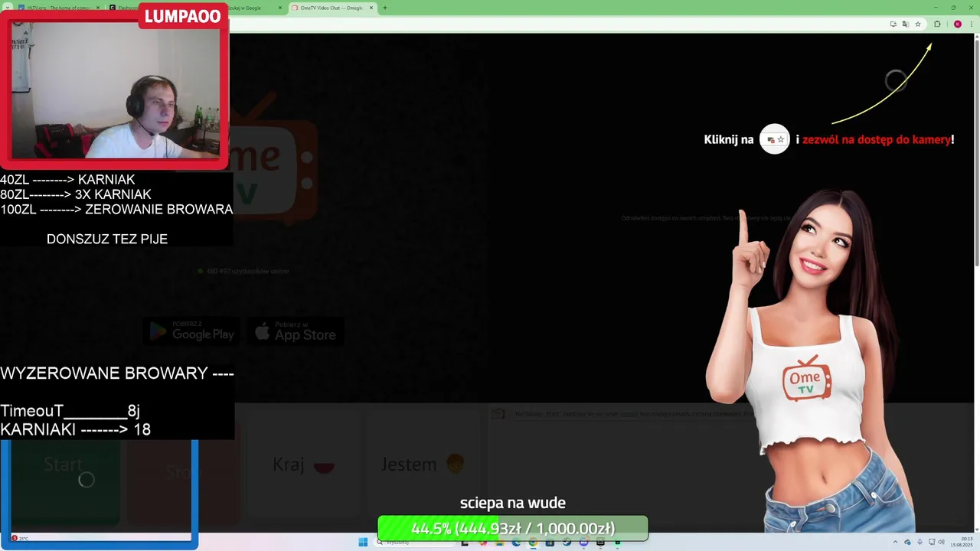Click the donation goal progress bar
The height and width of the screenshot is (551, 980).
tap(513, 528)
